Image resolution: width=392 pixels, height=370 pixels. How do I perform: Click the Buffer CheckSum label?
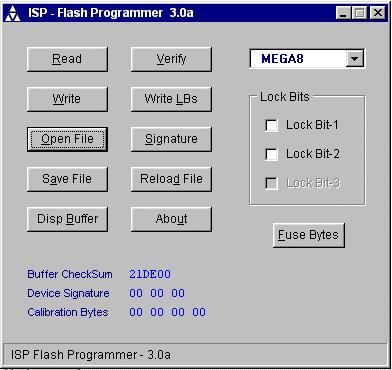(x=70, y=274)
